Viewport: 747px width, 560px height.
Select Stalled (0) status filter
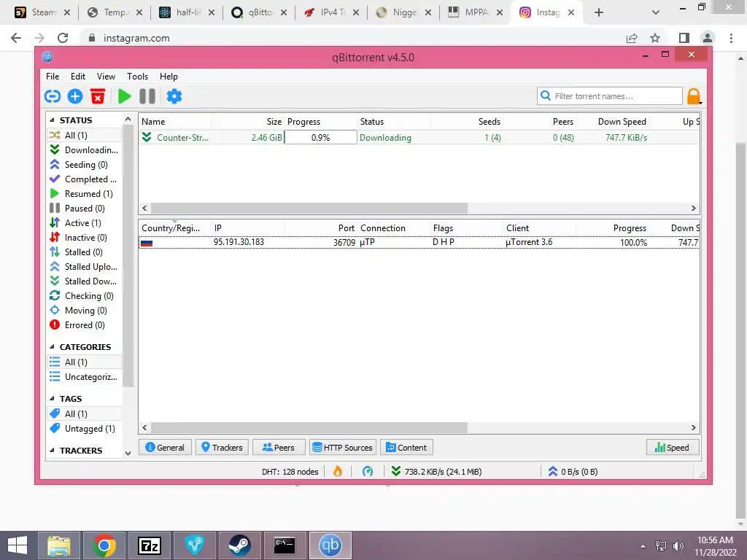pos(85,252)
